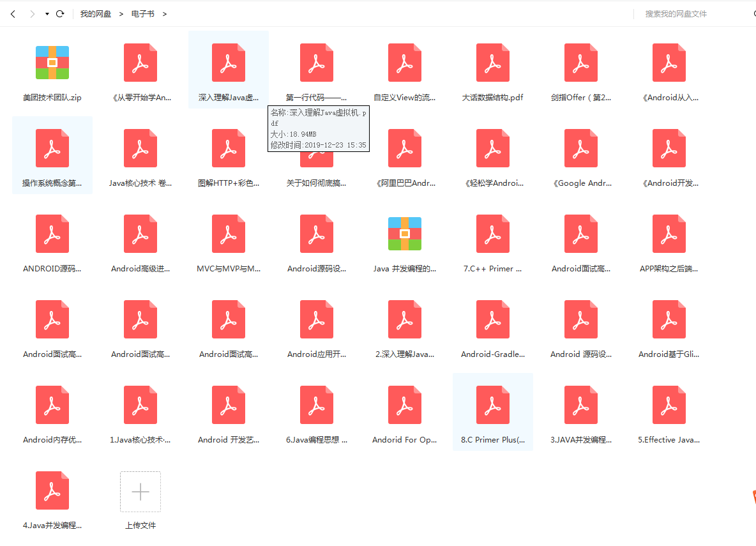
Task: Select the 图解HTTP+彩色... PDF icon
Action: 229,148
